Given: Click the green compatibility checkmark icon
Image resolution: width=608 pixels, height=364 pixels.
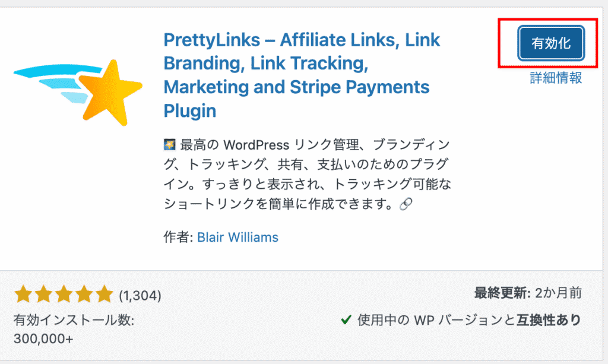Looking at the screenshot, I should click(x=346, y=321).
